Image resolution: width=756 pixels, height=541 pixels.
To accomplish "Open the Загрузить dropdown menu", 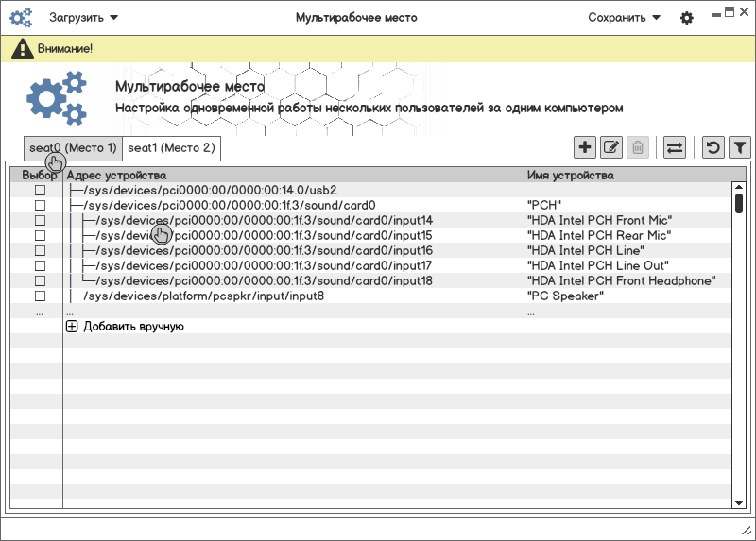I will coord(83,18).
